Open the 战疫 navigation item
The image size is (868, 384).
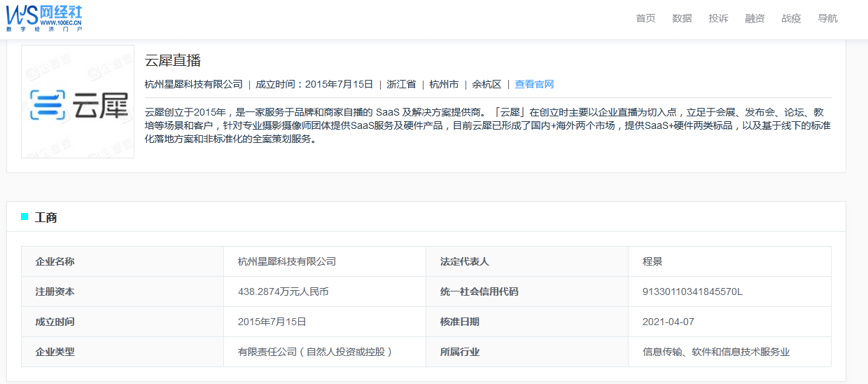coord(791,18)
